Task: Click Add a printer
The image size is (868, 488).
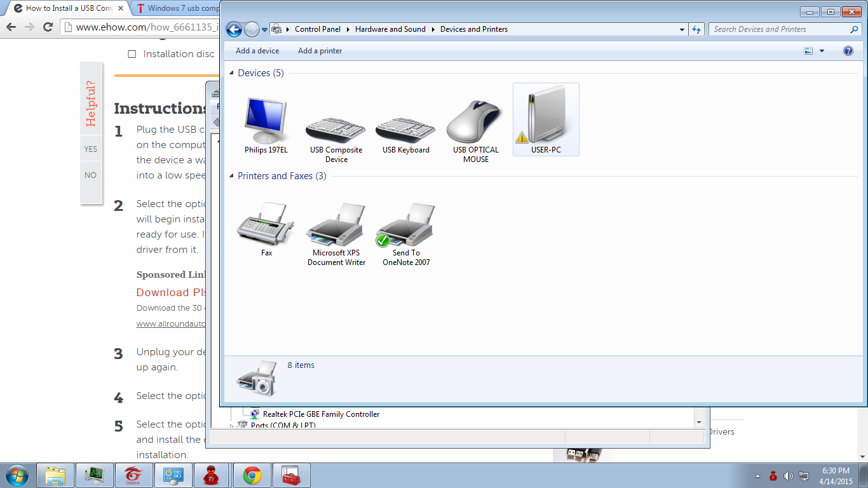Action: [320, 51]
